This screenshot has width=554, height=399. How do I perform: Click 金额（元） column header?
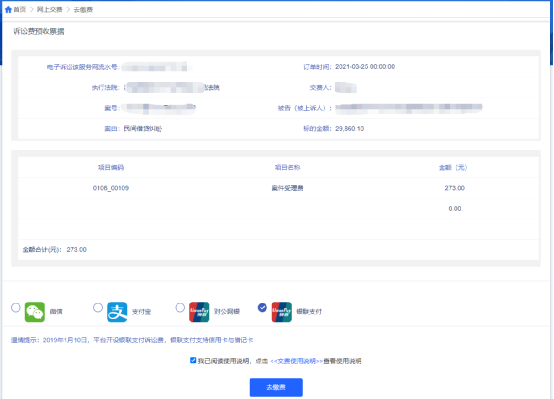pos(453,167)
